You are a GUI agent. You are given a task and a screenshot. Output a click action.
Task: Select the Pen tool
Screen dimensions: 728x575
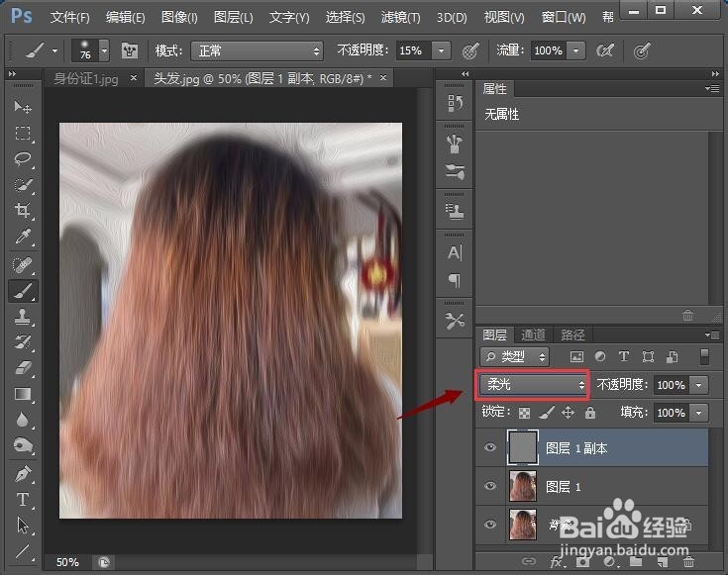(22, 474)
